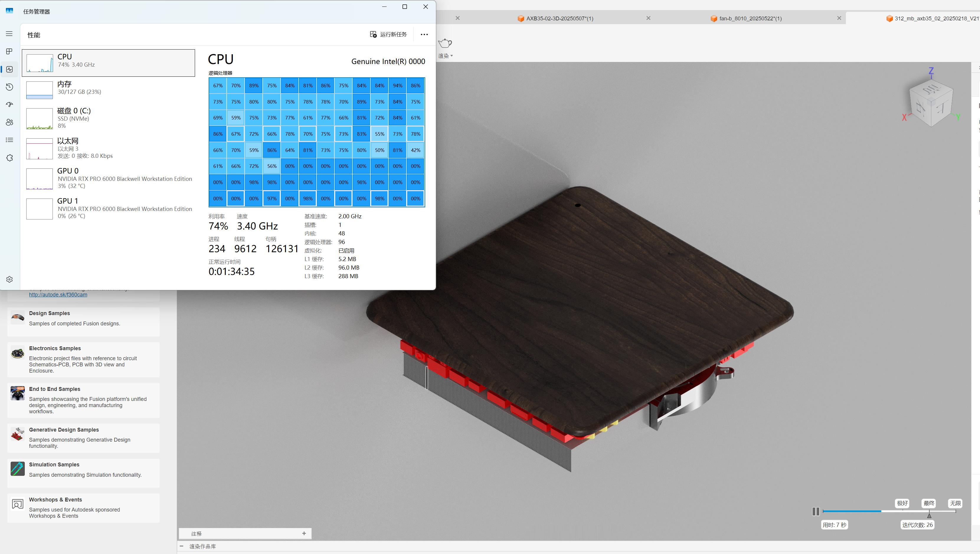Close the tab left of AXB35-02-3D

click(458, 18)
